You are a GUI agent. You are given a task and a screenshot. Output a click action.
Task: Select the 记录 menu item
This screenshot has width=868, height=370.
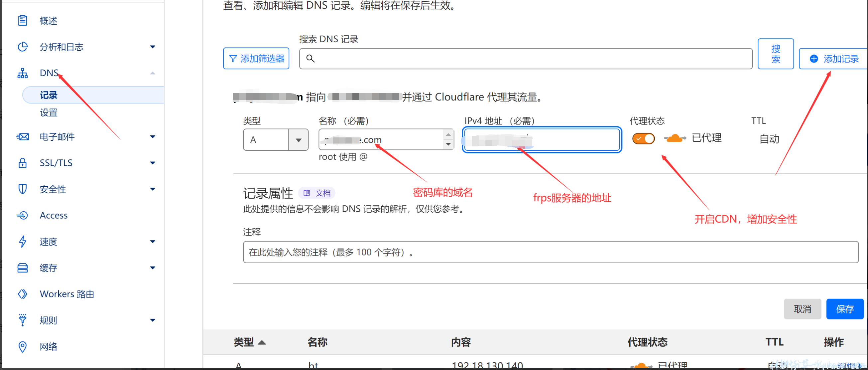(49, 95)
